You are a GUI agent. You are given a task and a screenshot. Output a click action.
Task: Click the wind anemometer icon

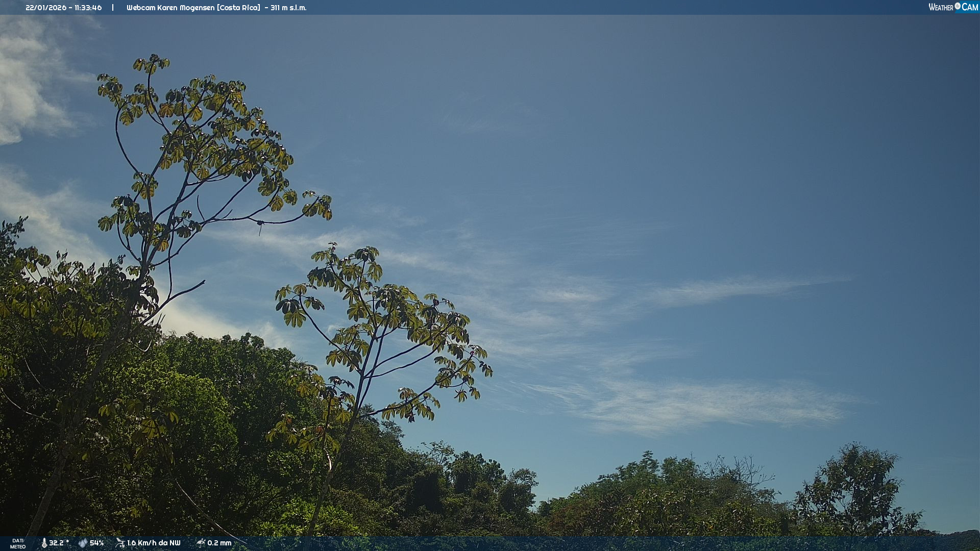120,543
